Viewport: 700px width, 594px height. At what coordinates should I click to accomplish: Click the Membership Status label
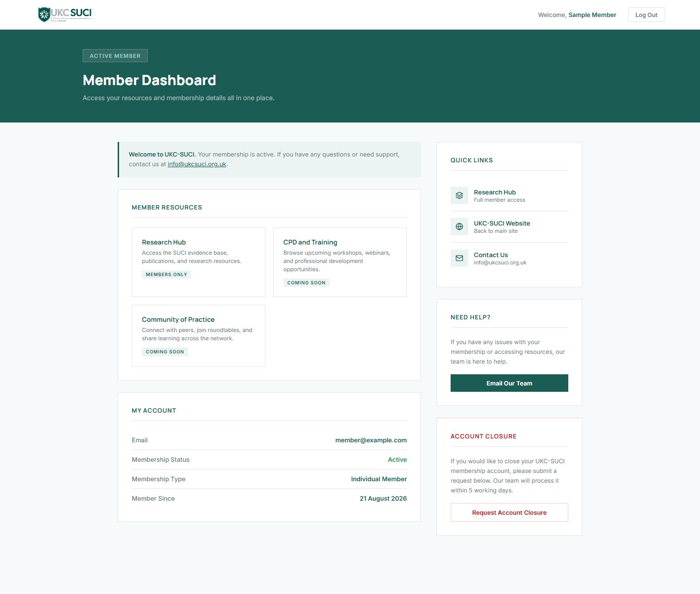pos(160,459)
